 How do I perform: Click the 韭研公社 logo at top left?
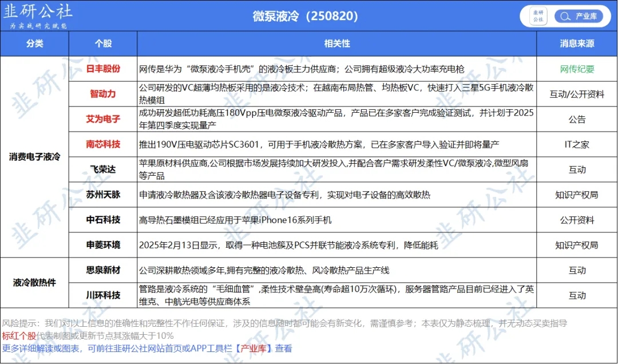pos(38,12)
